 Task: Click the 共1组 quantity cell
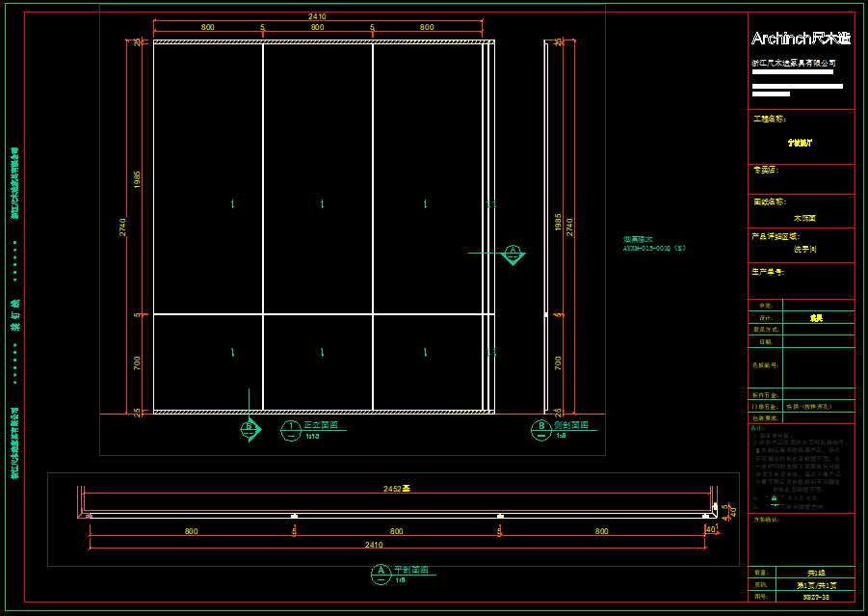click(815, 573)
